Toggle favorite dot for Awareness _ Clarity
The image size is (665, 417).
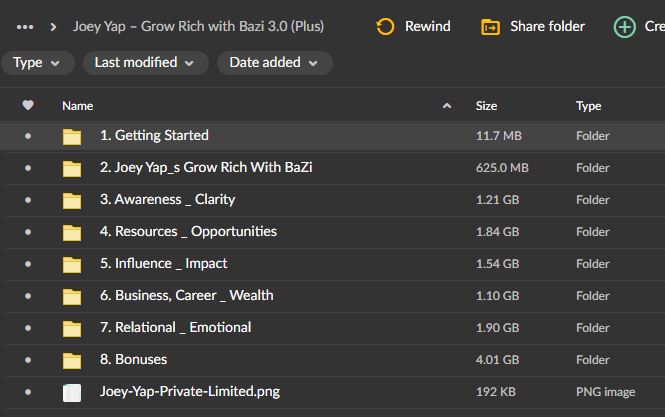[28, 200]
